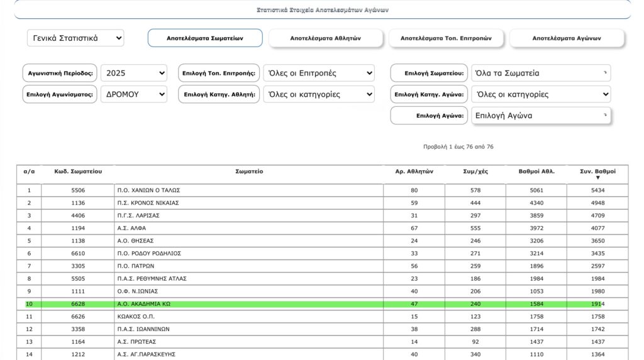Expand the Αγωνιστική Περίοδος dropdown showing 2025
The width and height of the screenshot is (644, 360).
tap(134, 74)
